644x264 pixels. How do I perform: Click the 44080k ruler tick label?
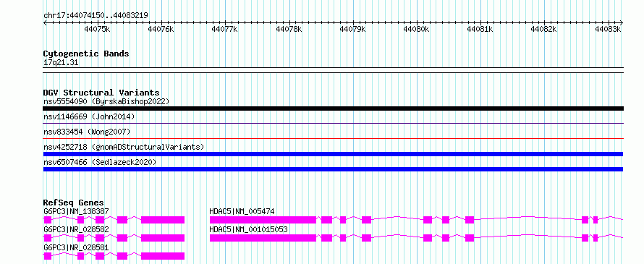(x=416, y=29)
